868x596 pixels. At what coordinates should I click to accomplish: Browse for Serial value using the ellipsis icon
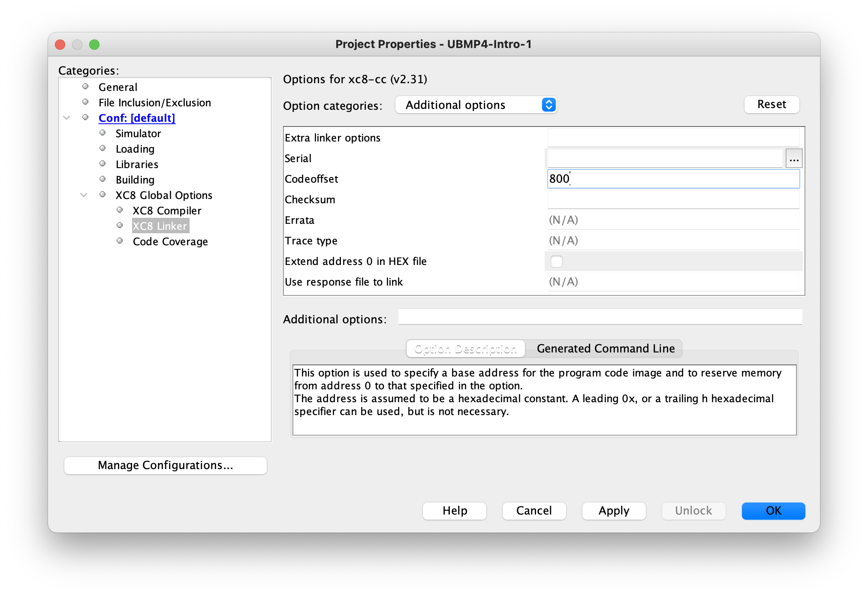[x=794, y=158]
